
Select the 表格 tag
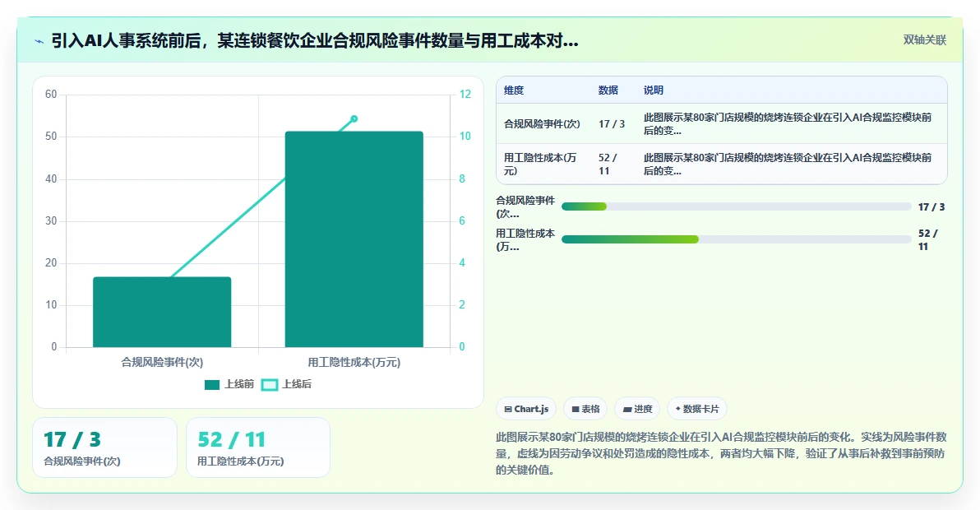pos(585,409)
